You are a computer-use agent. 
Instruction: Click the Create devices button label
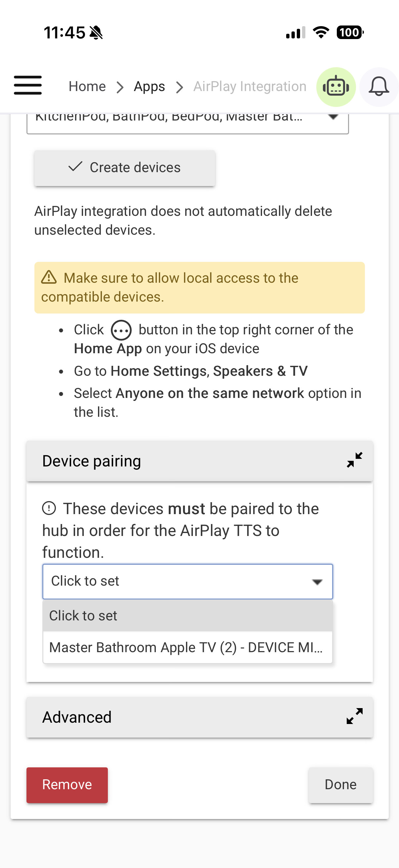click(135, 168)
